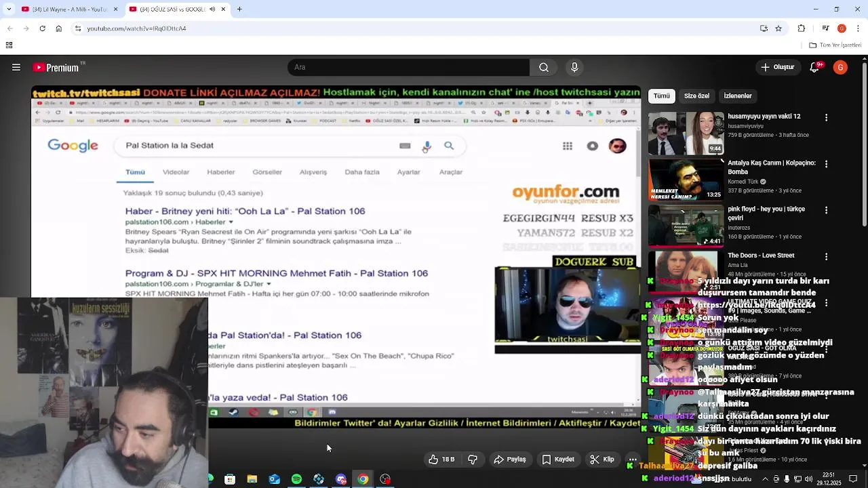Open Chrome extensions puzzle icon

point(802,28)
